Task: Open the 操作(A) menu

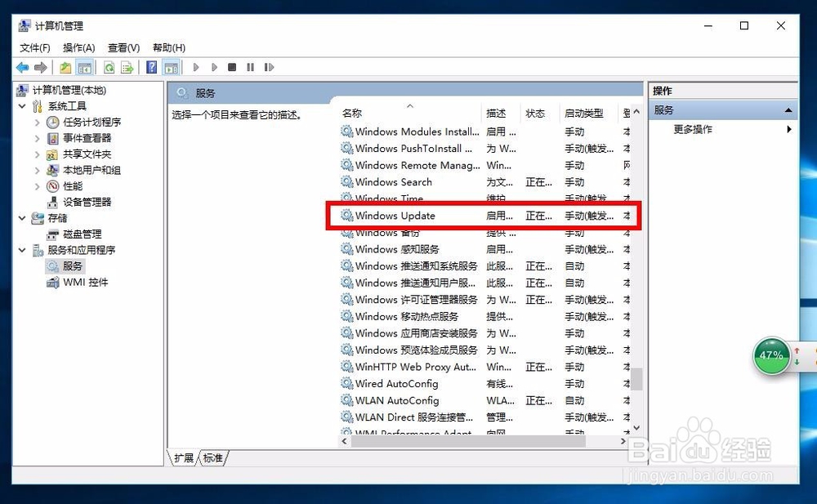Action: click(78, 48)
